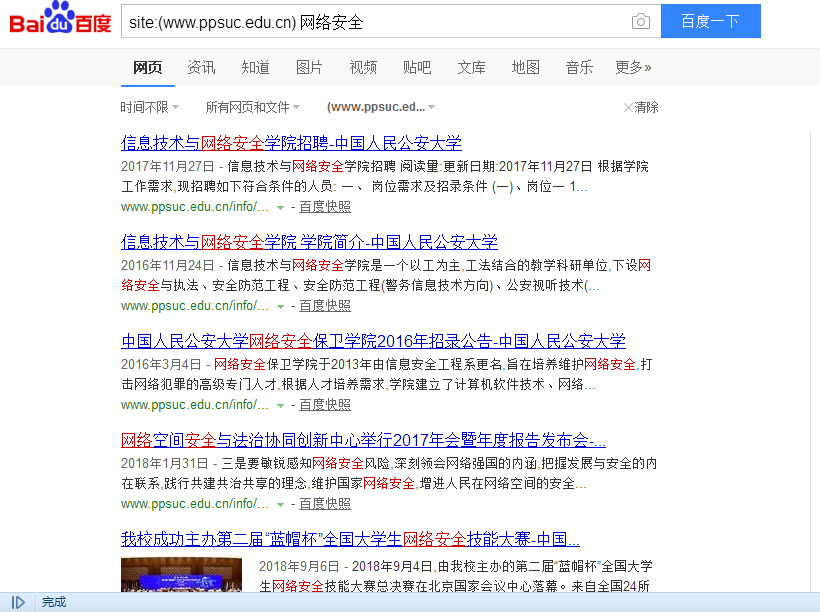Screen dimensions: 820x612
Task: Expand the 时间不限 time filter dropdown
Action: point(150,107)
